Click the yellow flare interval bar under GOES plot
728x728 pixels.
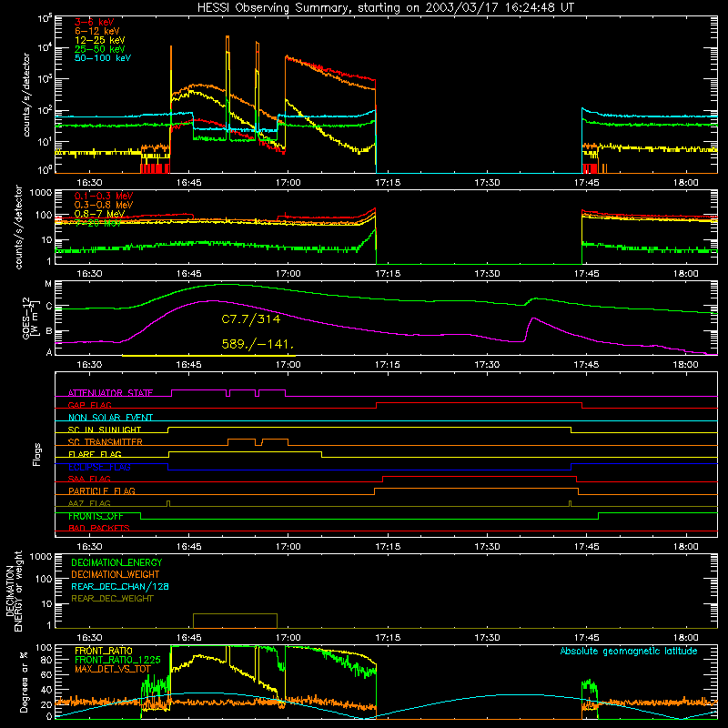[209, 356]
